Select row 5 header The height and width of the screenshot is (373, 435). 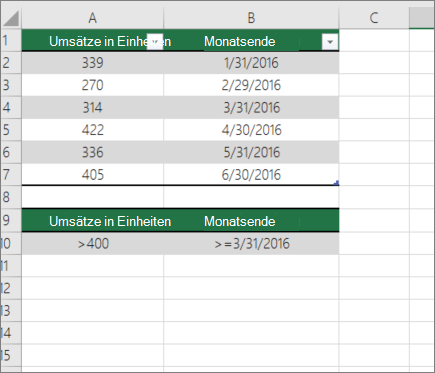point(11,130)
